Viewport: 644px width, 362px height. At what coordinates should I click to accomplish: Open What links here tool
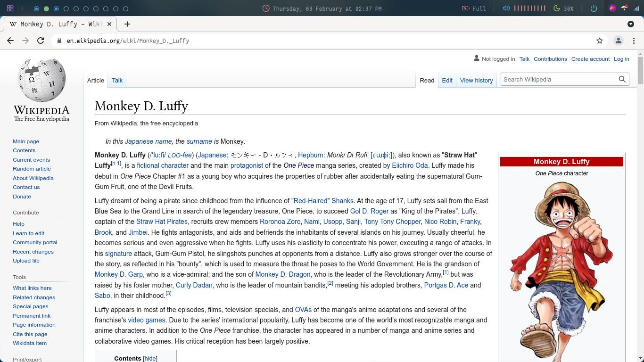click(x=32, y=288)
